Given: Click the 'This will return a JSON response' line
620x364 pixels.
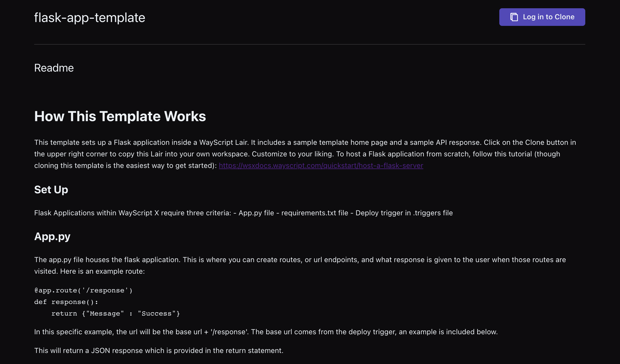Looking at the screenshot, I should pos(159,351).
